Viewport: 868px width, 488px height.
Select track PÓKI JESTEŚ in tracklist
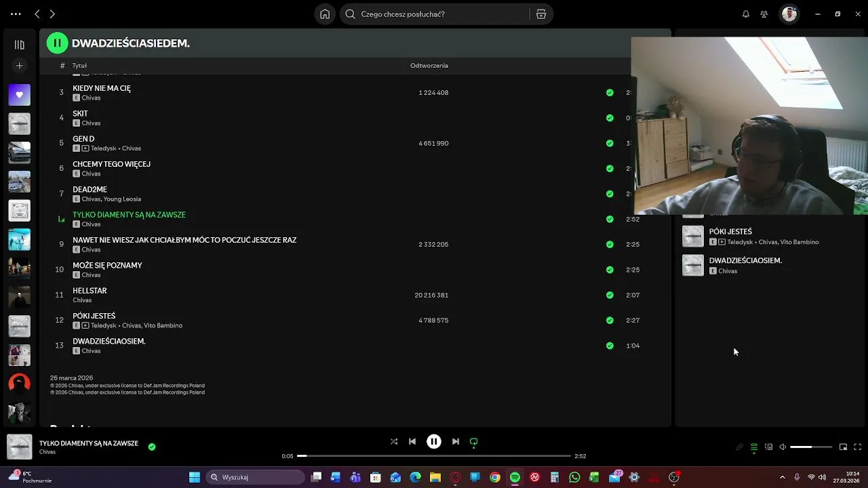point(94,316)
